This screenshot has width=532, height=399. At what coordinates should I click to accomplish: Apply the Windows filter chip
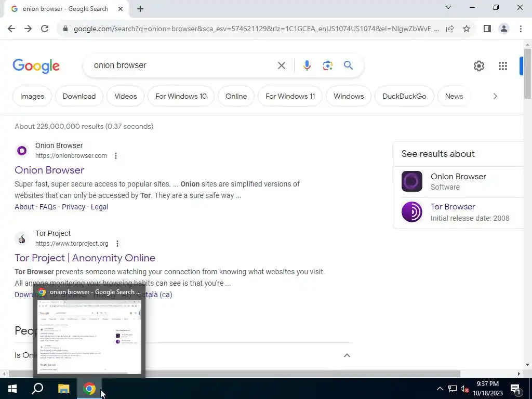click(x=349, y=96)
